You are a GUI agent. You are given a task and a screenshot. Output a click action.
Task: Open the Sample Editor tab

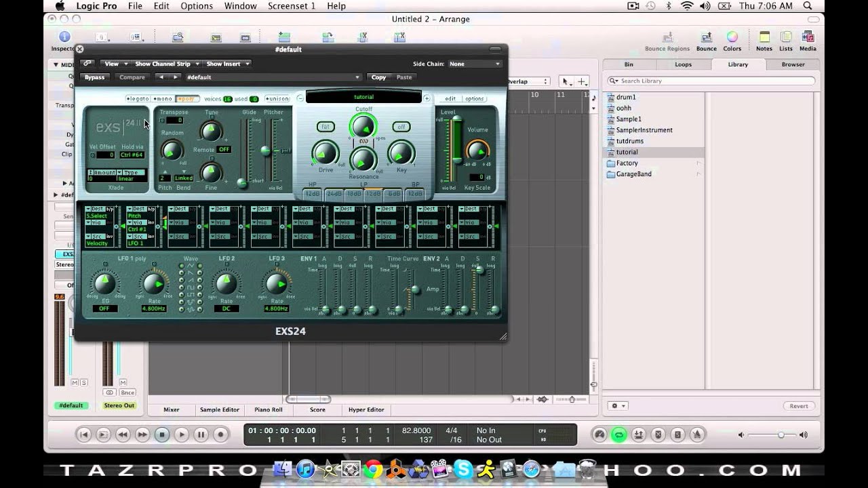220,409
